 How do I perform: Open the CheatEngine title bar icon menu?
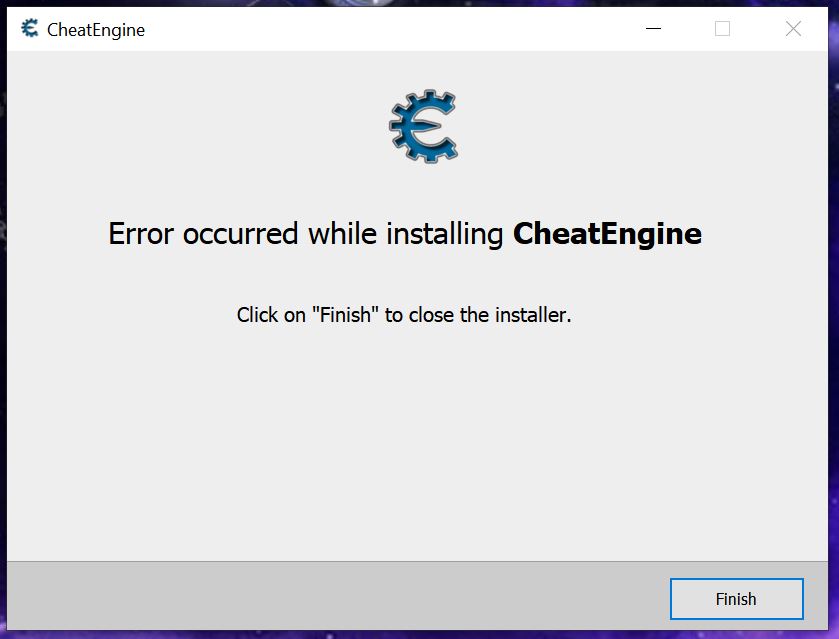click(x=30, y=28)
